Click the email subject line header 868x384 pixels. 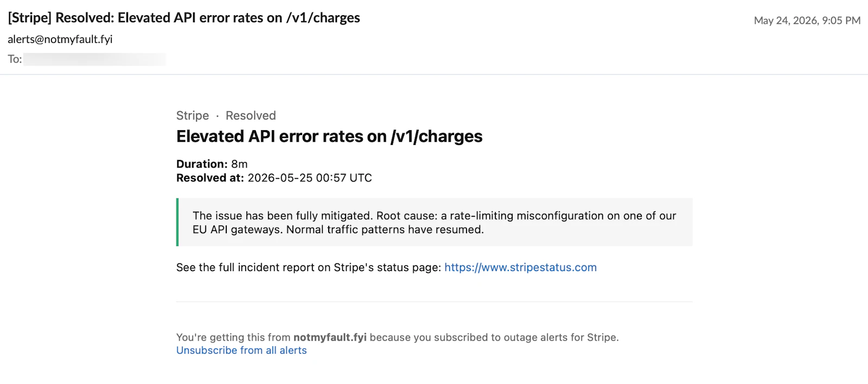pos(184,18)
